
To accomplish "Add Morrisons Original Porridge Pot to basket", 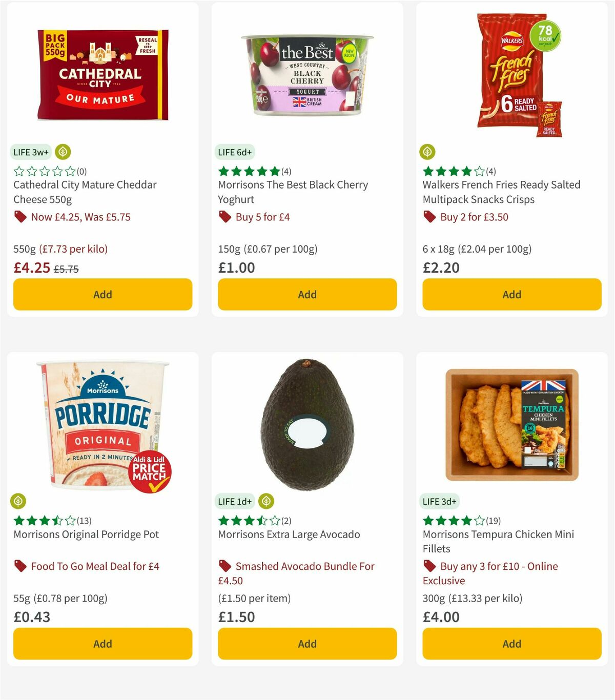I will point(102,644).
